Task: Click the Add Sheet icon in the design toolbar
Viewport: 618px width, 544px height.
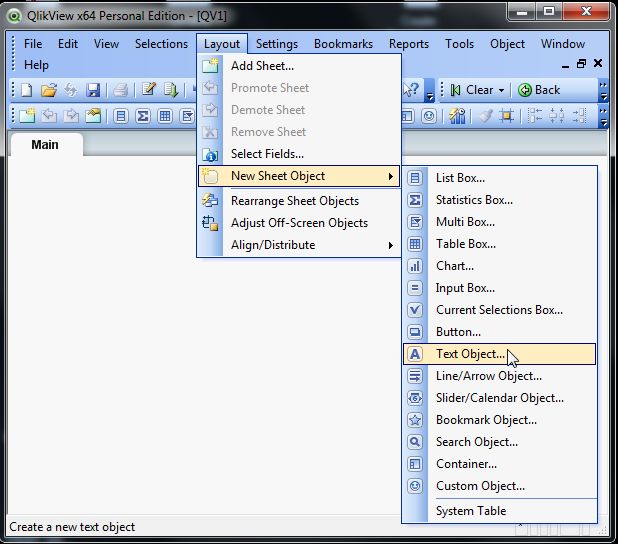Action: (x=27, y=116)
